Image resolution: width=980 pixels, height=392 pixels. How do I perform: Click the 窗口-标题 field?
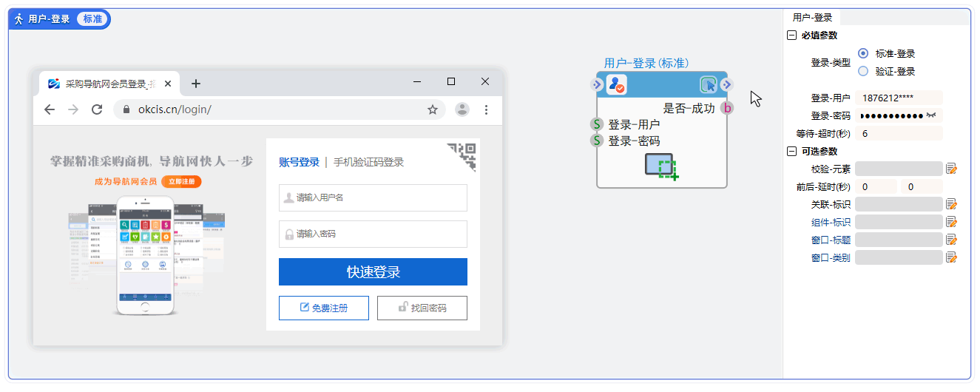[x=899, y=240]
